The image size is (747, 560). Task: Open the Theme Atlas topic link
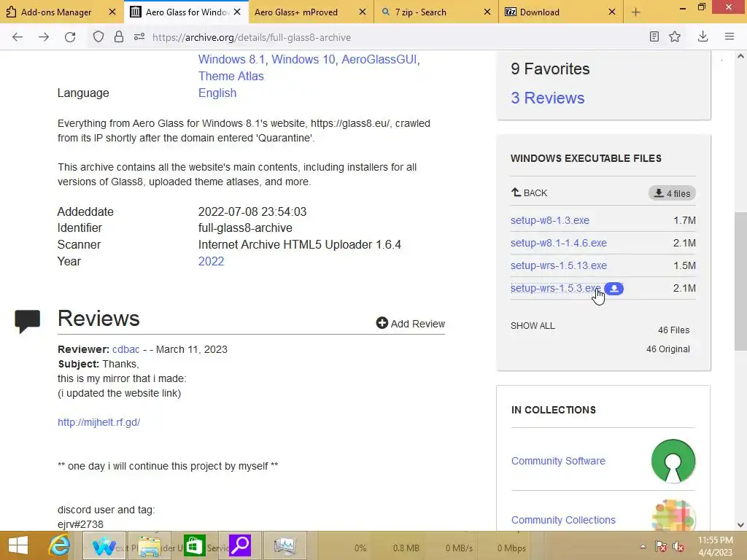point(231,76)
